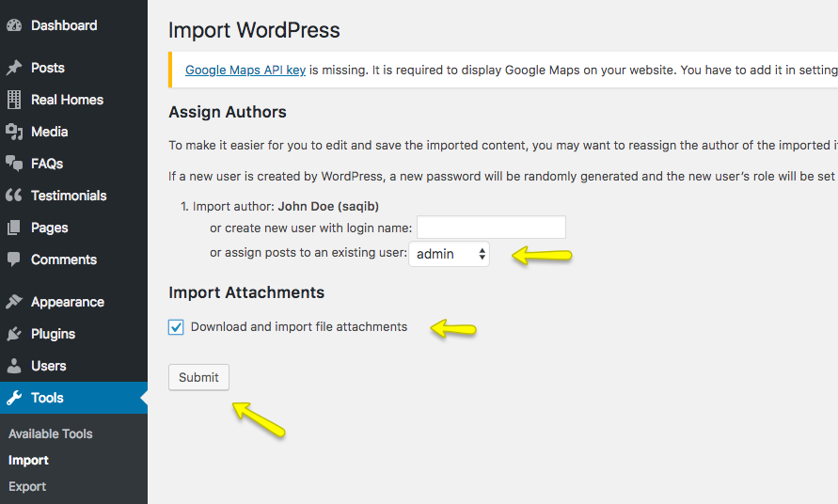Click the Media camera-music icon
Image resolution: width=838 pixels, height=504 pixels.
[x=14, y=132]
